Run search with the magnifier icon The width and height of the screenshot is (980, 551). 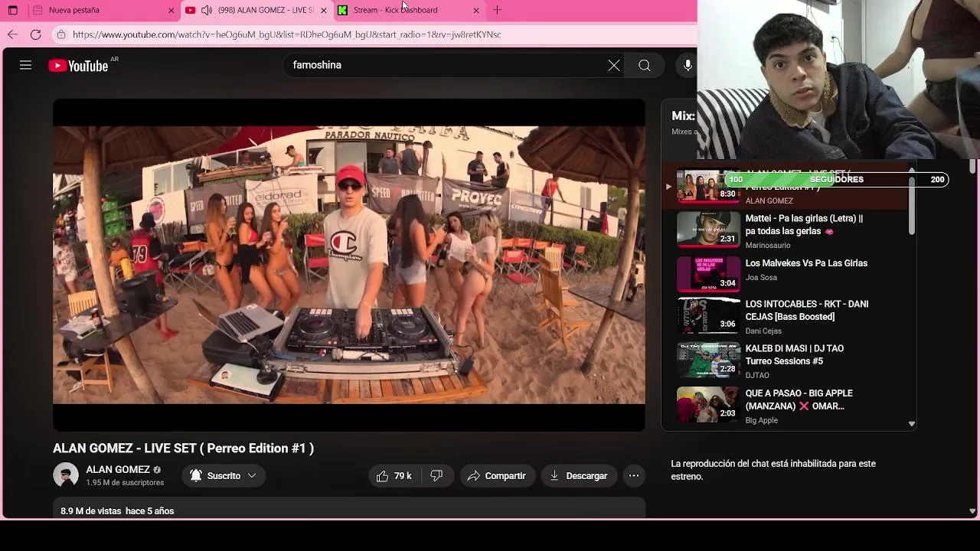(x=645, y=66)
